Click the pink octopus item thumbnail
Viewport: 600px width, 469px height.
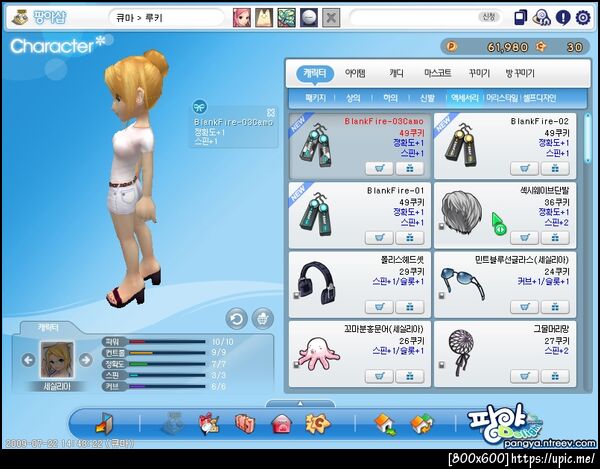pyautogui.click(x=318, y=354)
